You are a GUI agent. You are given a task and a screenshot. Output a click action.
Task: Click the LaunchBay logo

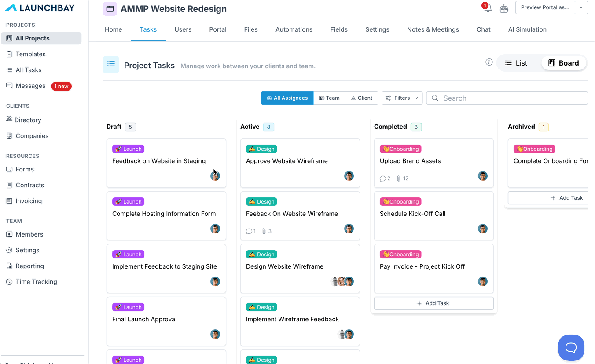[x=40, y=7]
